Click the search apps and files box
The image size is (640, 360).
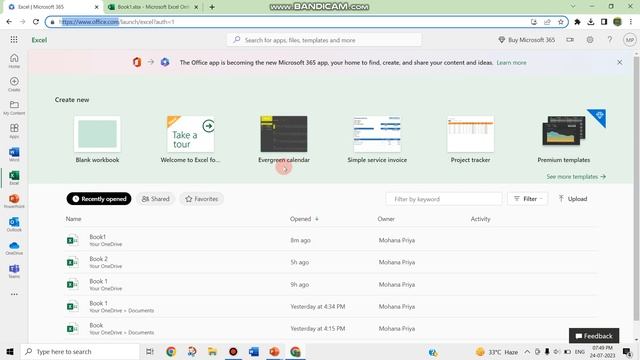(324, 40)
